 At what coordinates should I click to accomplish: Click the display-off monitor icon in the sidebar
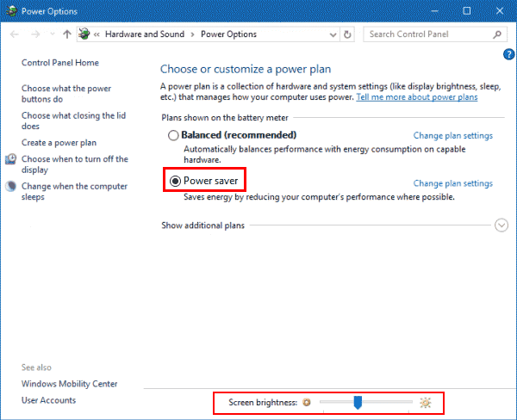11,158
